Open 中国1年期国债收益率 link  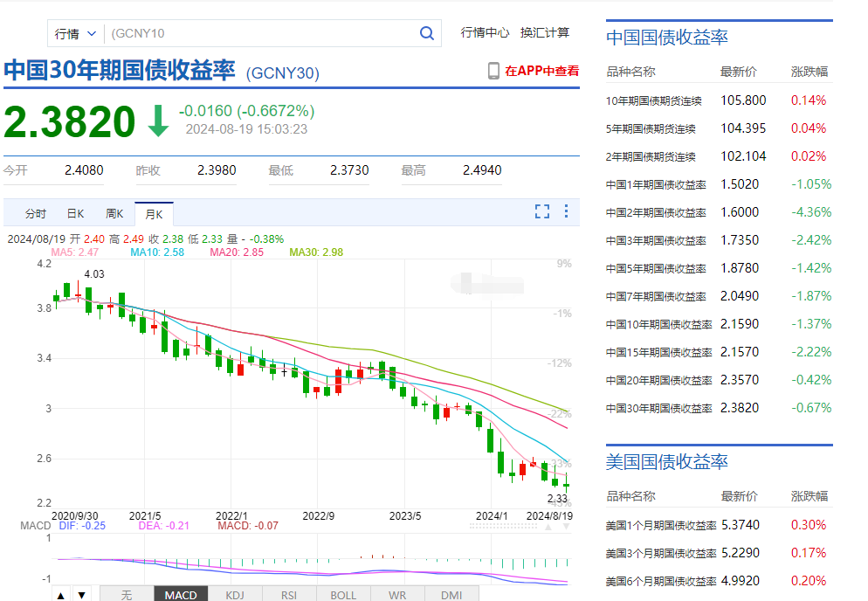click(x=656, y=184)
